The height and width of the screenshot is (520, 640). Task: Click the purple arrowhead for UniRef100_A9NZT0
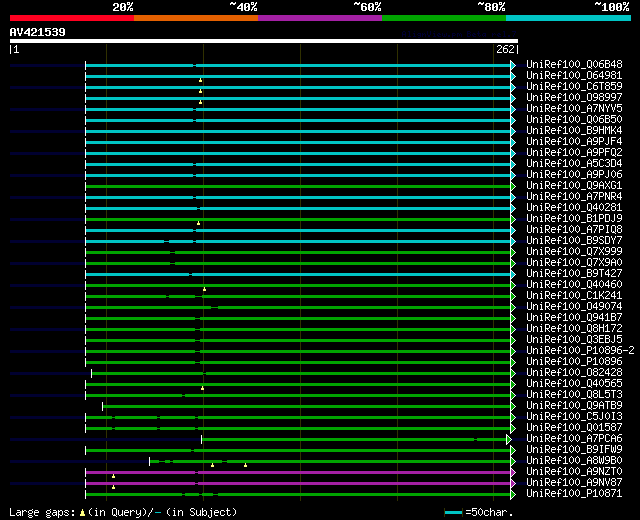(x=513, y=472)
